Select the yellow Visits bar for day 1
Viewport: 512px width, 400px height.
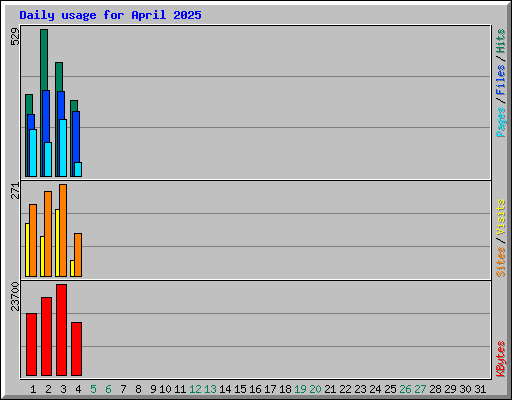point(27,250)
